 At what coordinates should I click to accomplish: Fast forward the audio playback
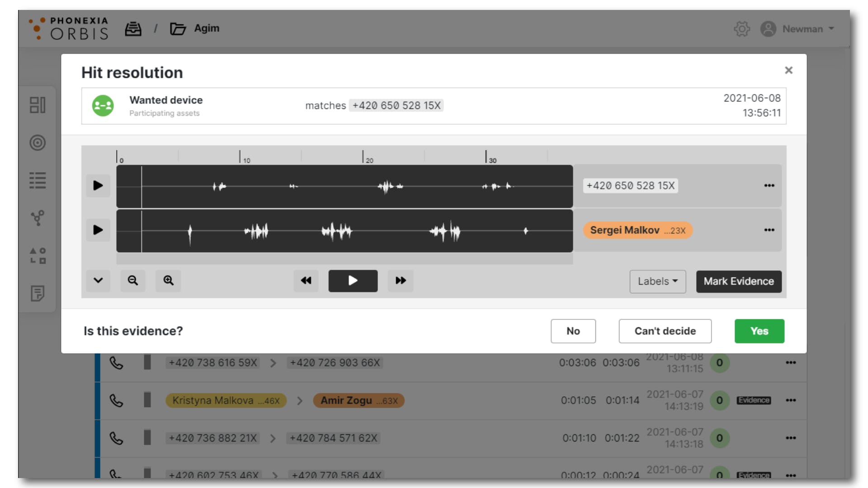tap(401, 281)
